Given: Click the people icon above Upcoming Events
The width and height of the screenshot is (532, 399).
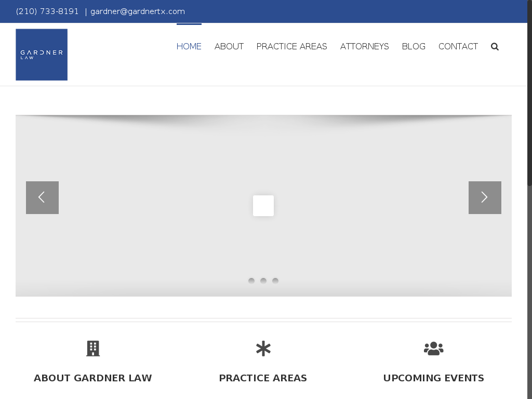Looking at the screenshot, I should click(433, 349).
